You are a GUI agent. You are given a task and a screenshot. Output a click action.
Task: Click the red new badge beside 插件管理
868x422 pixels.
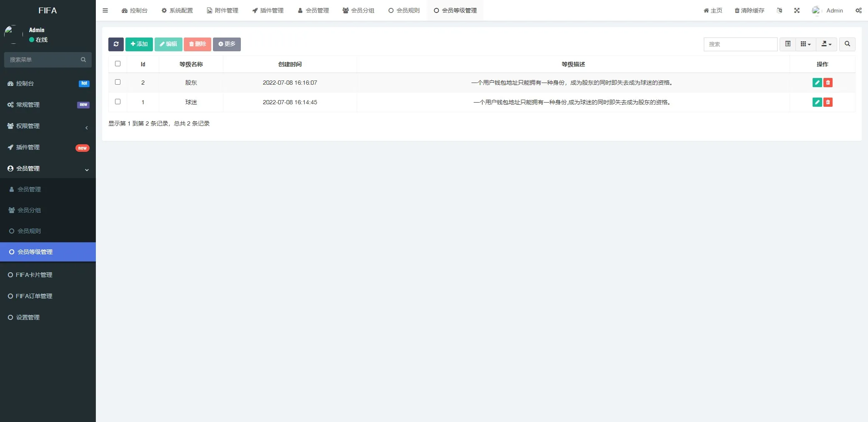[x=83, y=148]
